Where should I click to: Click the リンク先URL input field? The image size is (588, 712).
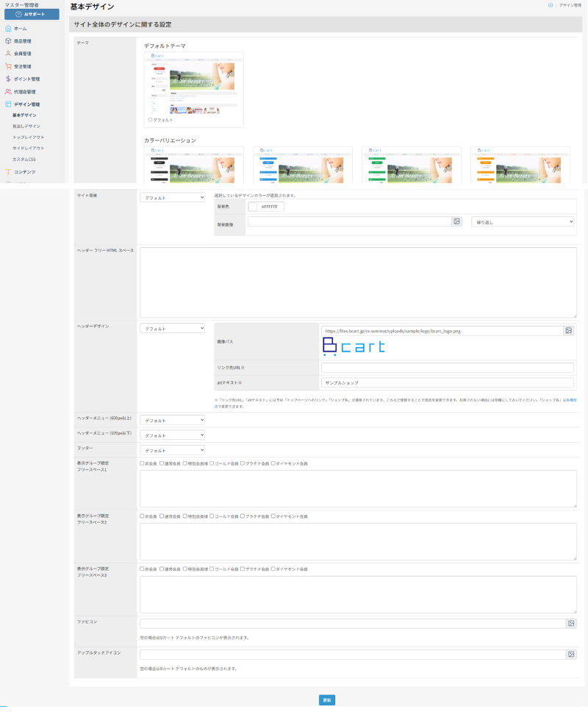(447, 368)
